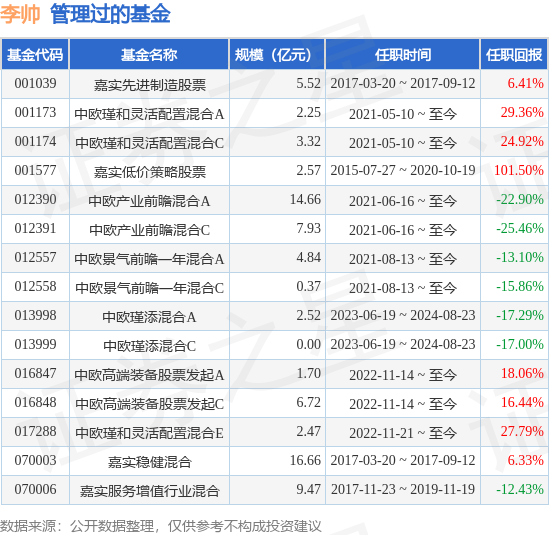Image resolution: width=549 pixels, height=535 pixels.
Task: Click the 任职时间 column header
Action: (x=403, y=55)
